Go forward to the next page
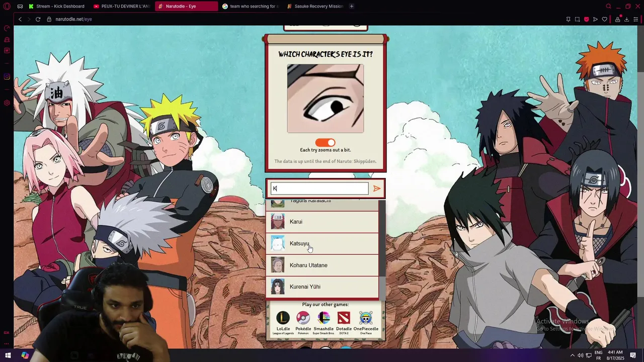This screenshot has width=644, height=362. coord(29,19)
